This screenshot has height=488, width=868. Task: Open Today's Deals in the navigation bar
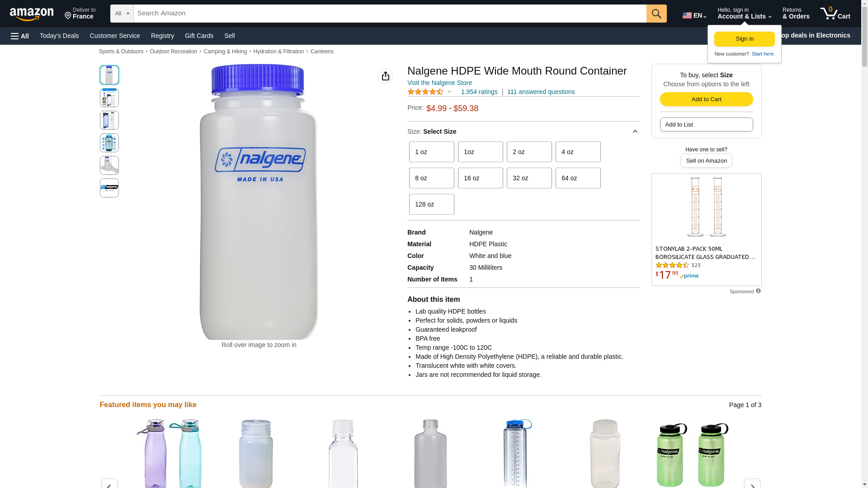click(x=59, y=36)
